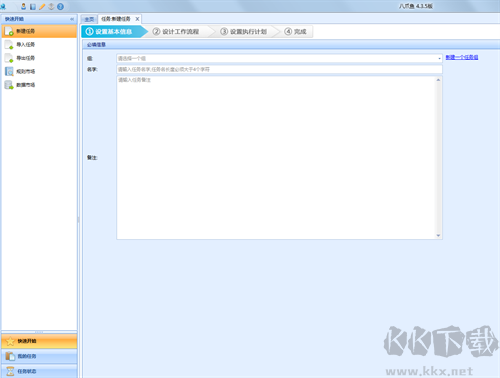
Task: Focus the task name input field
Action: point(279,69)
